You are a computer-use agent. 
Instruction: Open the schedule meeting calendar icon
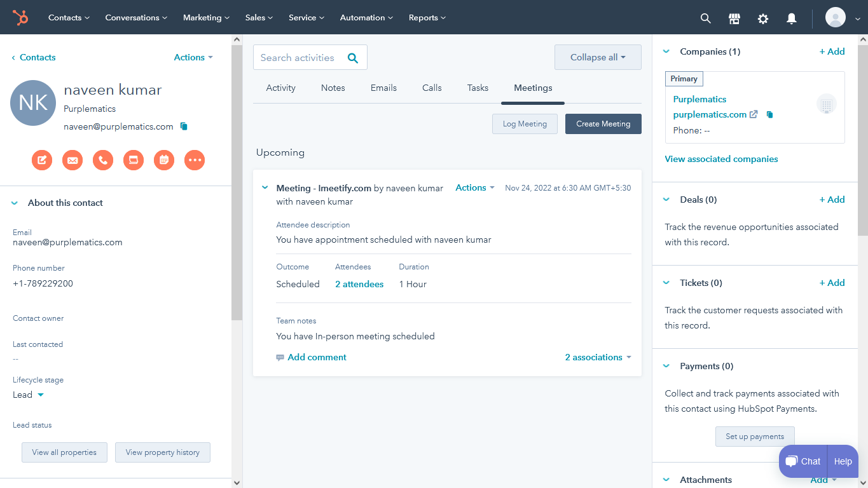(x=164, y=160)
